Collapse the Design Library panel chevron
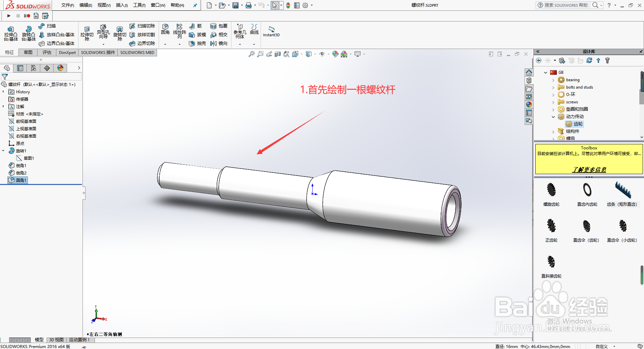 (x=538, y=52)
